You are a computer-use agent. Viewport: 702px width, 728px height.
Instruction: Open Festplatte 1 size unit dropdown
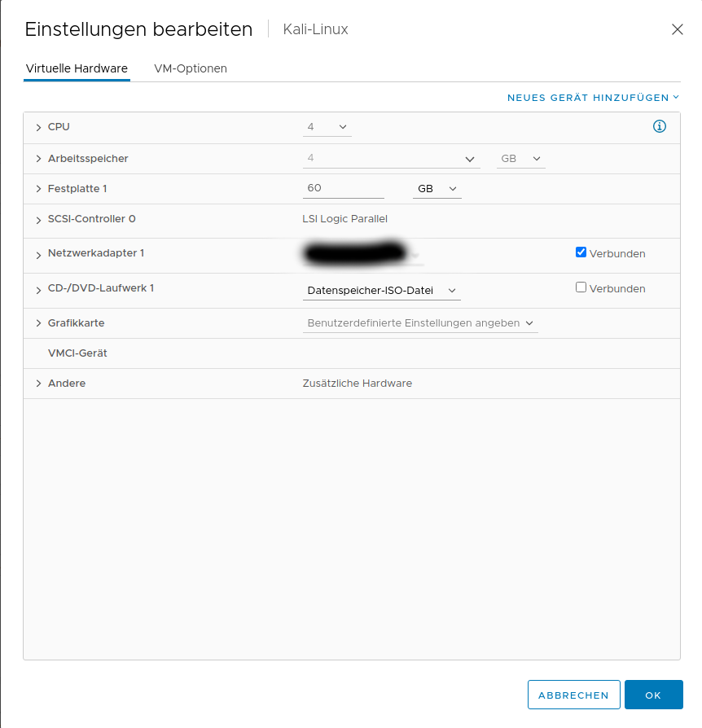[x=437, y=189]
